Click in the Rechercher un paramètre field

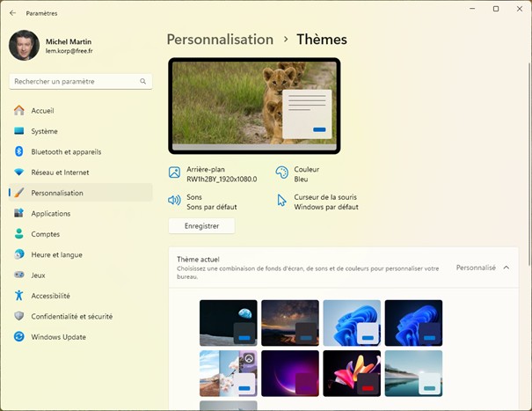81,82
